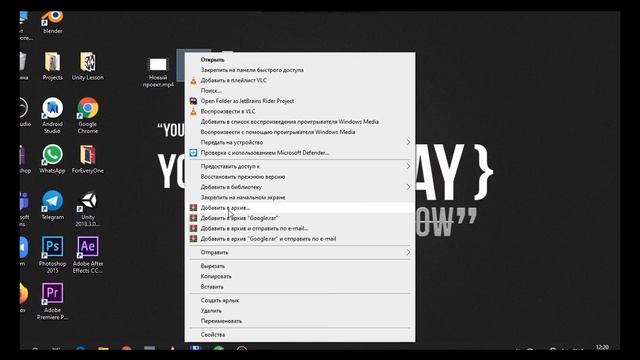The height and width of the screenshot is (360, 640).
Task: Select the Unity Lesson folder icon
Action: pos(88,66)
